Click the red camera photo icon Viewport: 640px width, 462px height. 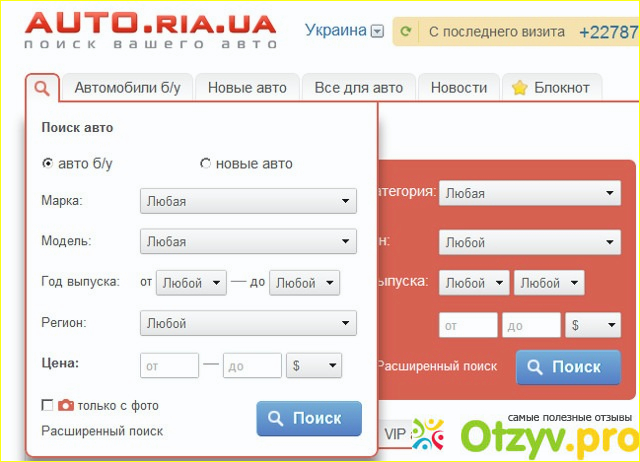point(66,406)
